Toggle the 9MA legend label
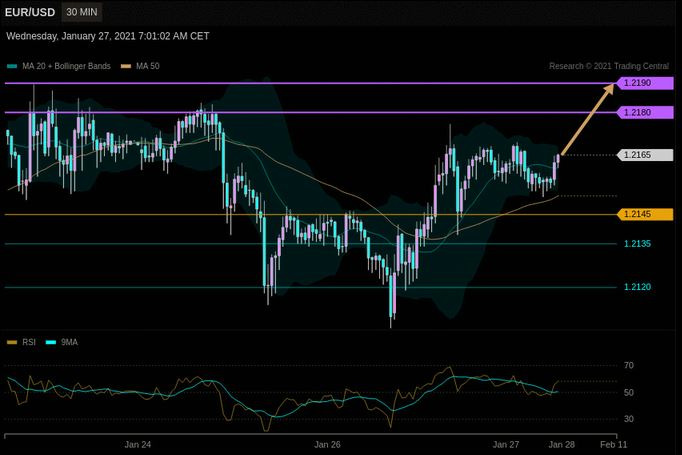Screen dimensions: 682x455 [x=70, y=342]
